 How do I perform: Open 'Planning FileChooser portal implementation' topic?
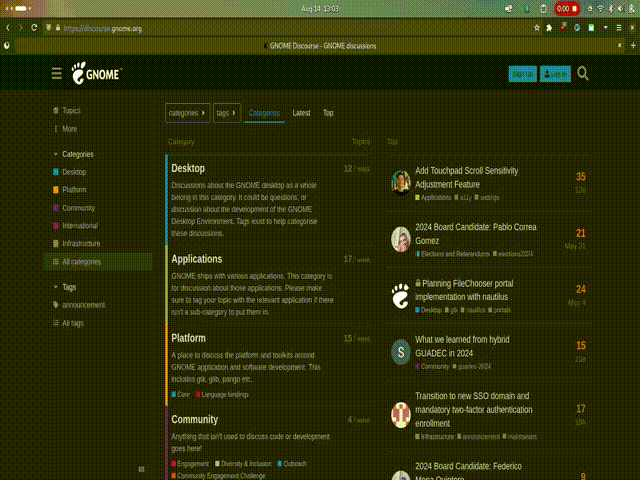tap(464, 290)
